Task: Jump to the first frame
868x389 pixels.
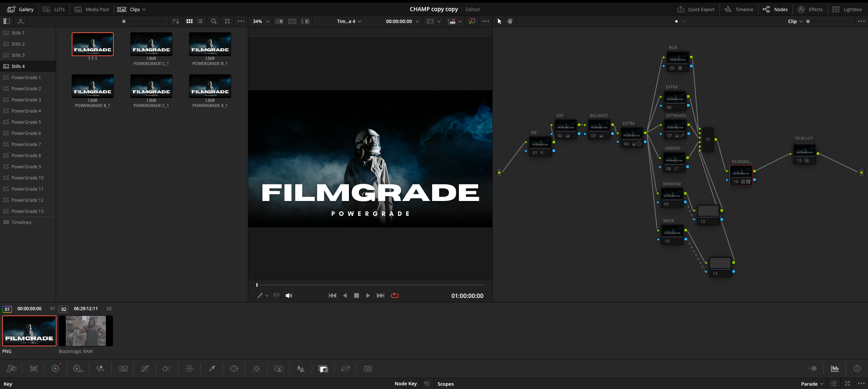Action: 333,295
